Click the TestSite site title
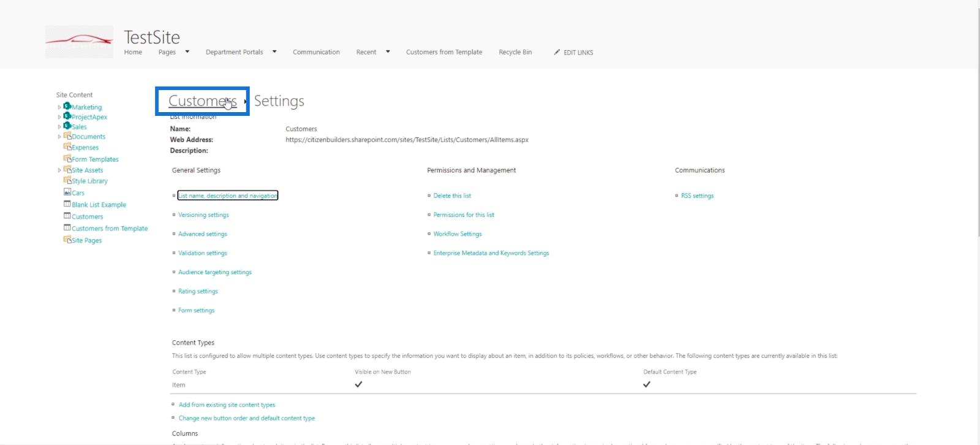The height and width of the screenshot is (445, 980). point(152,37)
